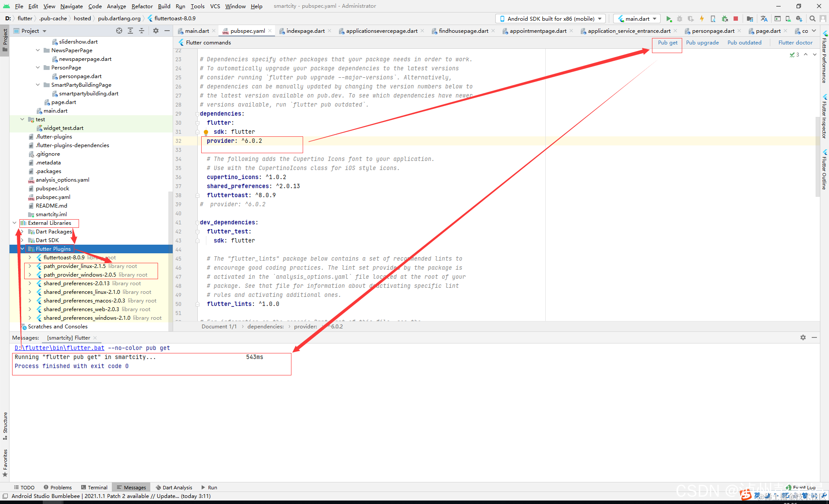Screen dimensions: 829x504
Task: Click the Flutter Hot Reload lightning icon
Action: 702,19
